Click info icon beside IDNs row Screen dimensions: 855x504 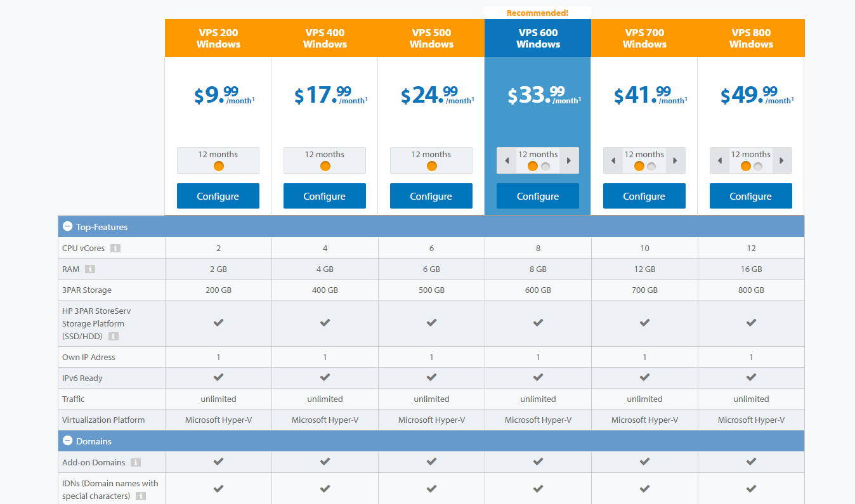(141, 496)
